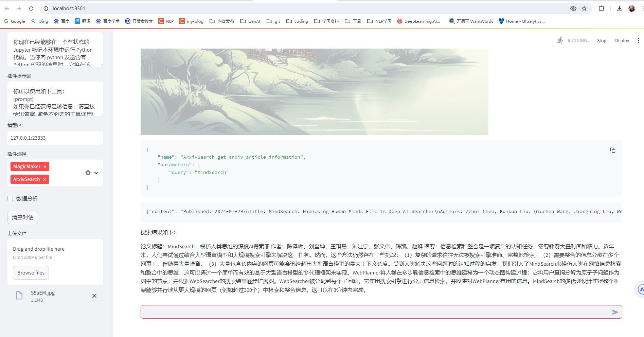Screen dimensions: 644x337
Task: Enable the 数据分析 checkbox
Action: [10, 198]
